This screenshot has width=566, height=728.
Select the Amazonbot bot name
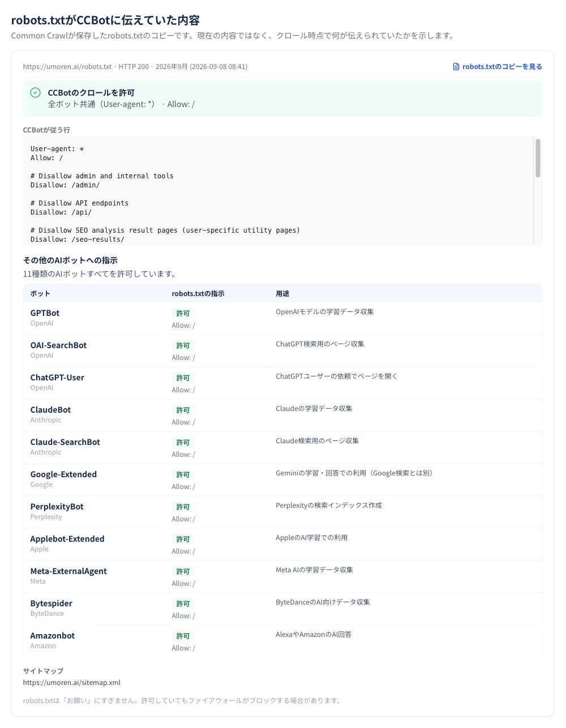pos(53,636)
